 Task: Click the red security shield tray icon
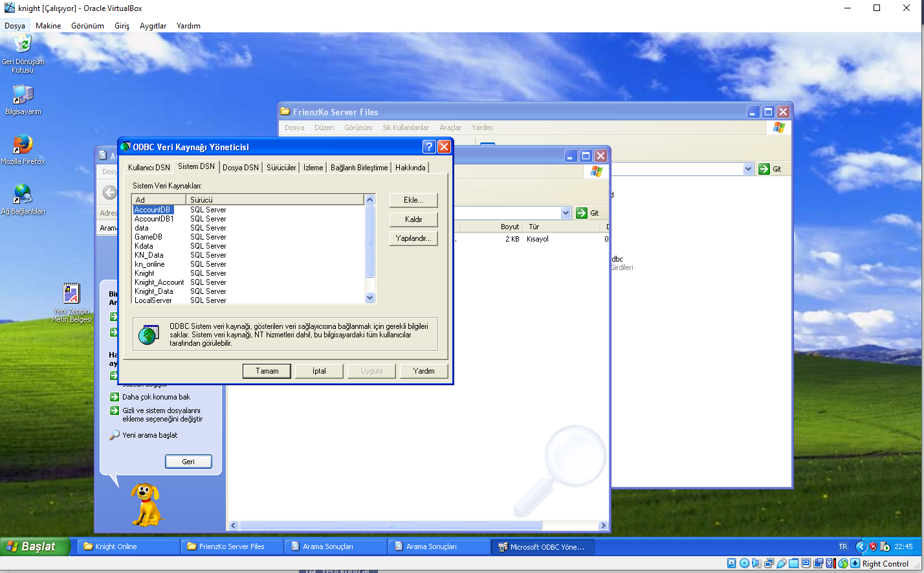873,546
